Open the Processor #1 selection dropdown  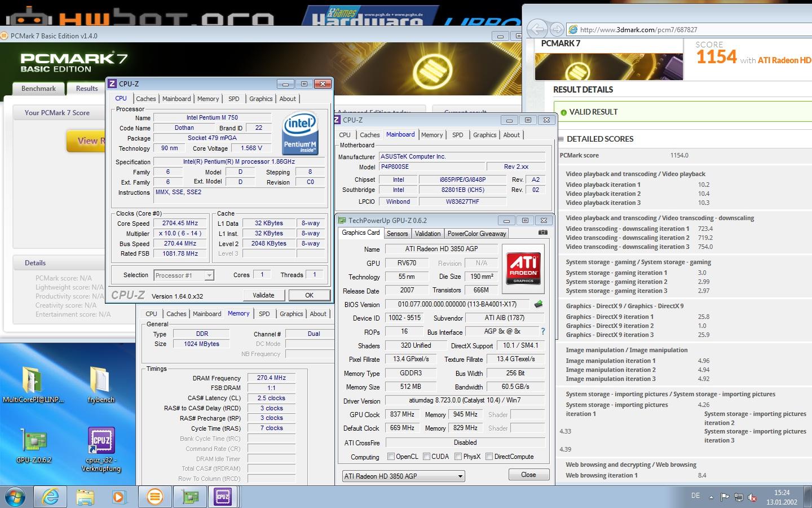pyautogui.click(x=183, y=275)
